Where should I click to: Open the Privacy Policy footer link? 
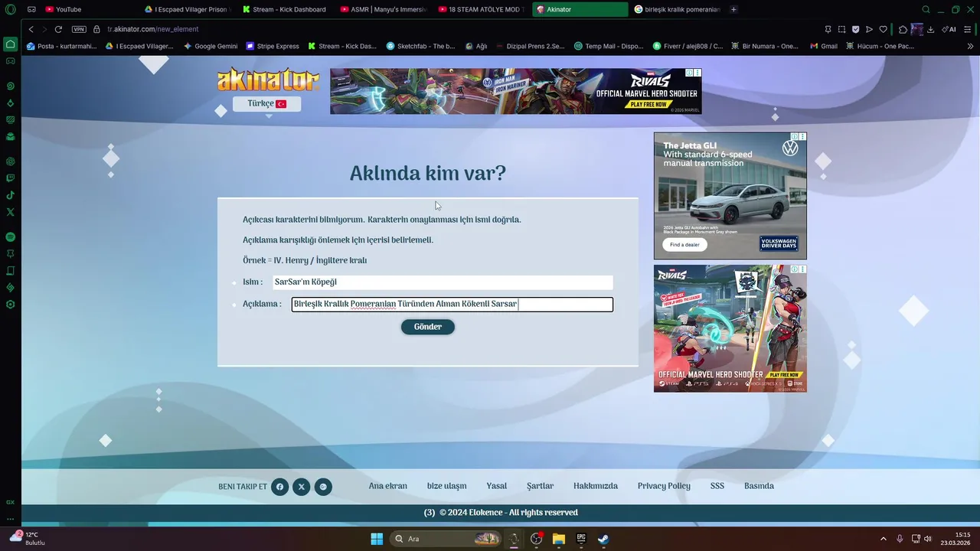point(664,487)
